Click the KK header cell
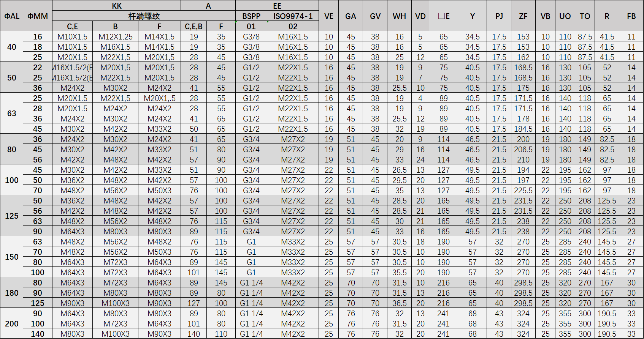Screen dimensions: 644x339 (x=116, y=6)
